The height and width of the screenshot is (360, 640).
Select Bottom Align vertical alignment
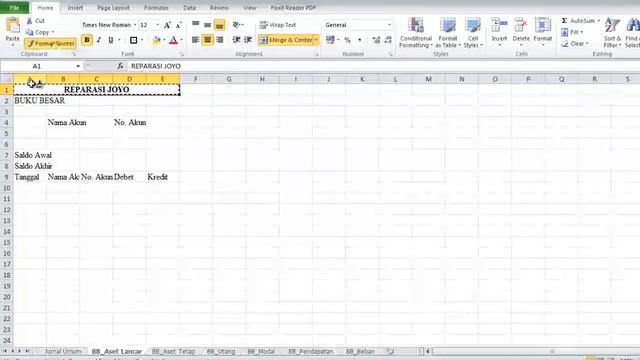(x=219, y=24)
